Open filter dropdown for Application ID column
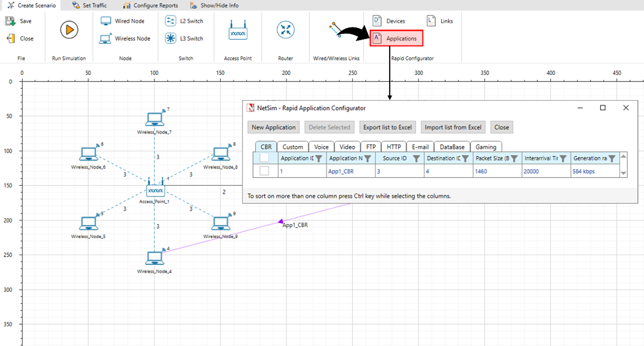This screenshot has width=644, height=346. [319, 158]
